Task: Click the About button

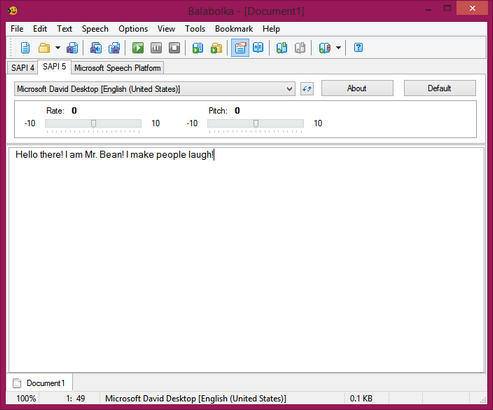Action: click(x=357, y=88)
